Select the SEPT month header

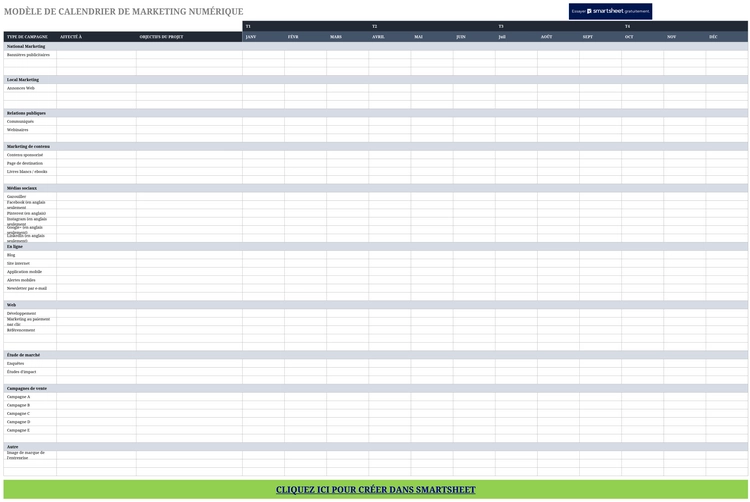(x=601, y=37)
